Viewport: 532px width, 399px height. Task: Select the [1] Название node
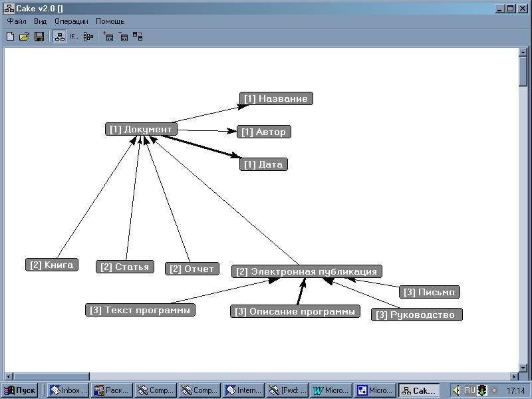click(276, 98)
